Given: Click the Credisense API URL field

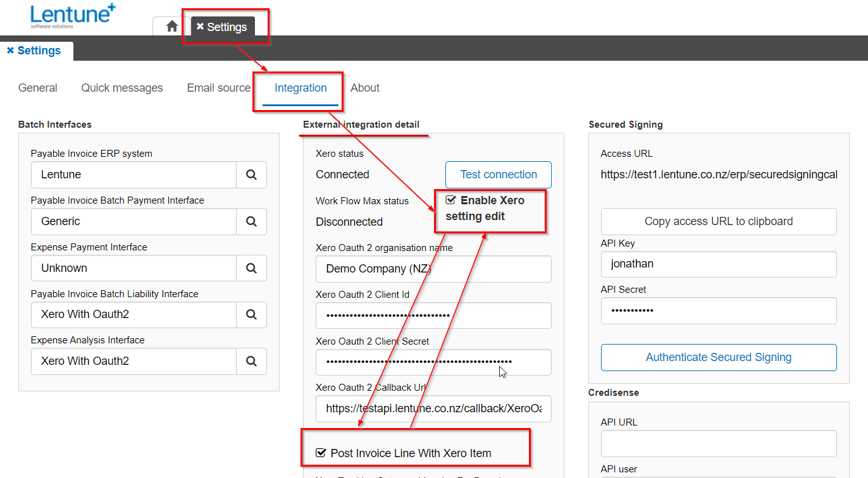Looking at the screenshot, I should click(x=719, y=443).
